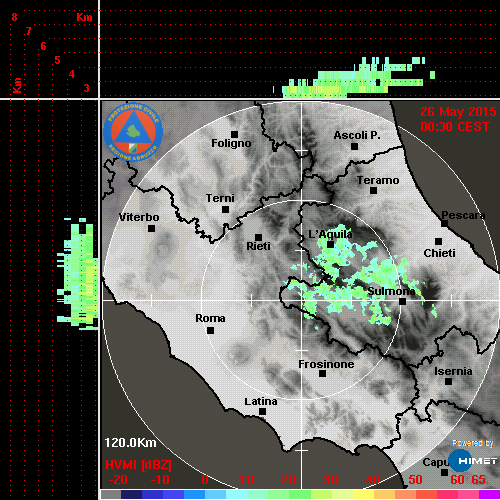Click the HVMI [dBZ] product label
The width and height of the screenshot is (500, 500).
click(x=138, y=465)
